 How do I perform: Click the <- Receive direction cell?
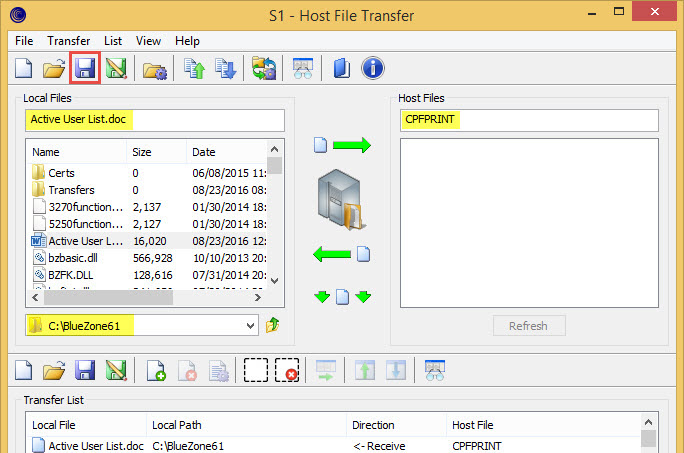coord(379,446)
